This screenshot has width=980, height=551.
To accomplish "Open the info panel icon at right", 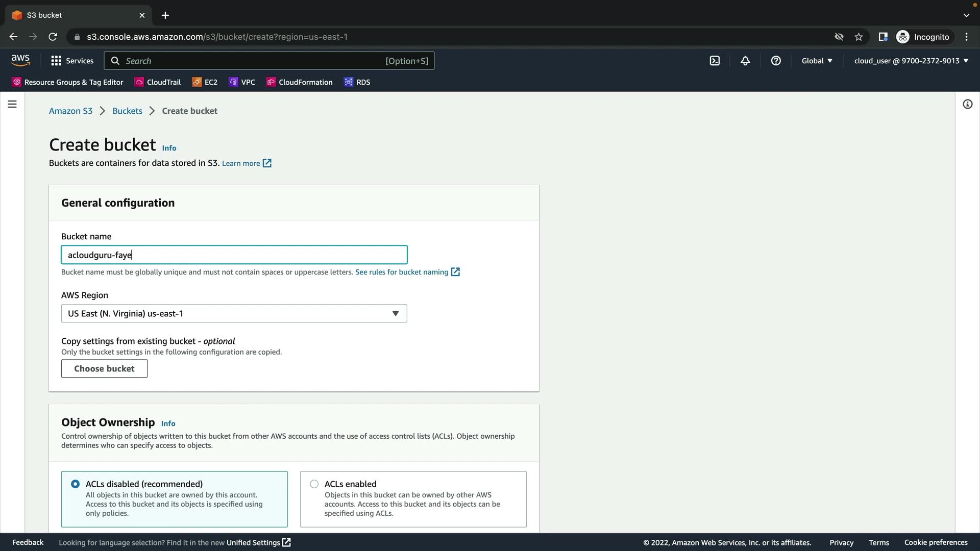I will [967, 104].
